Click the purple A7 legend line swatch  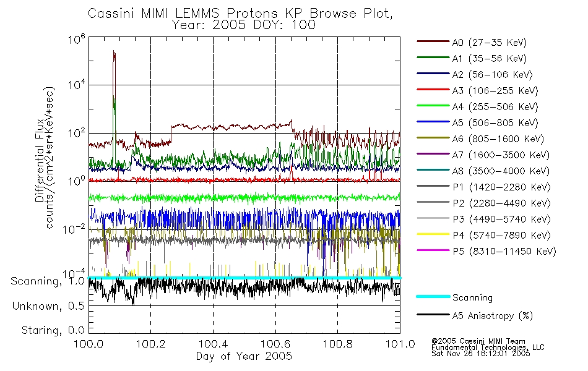coord(433,153)
